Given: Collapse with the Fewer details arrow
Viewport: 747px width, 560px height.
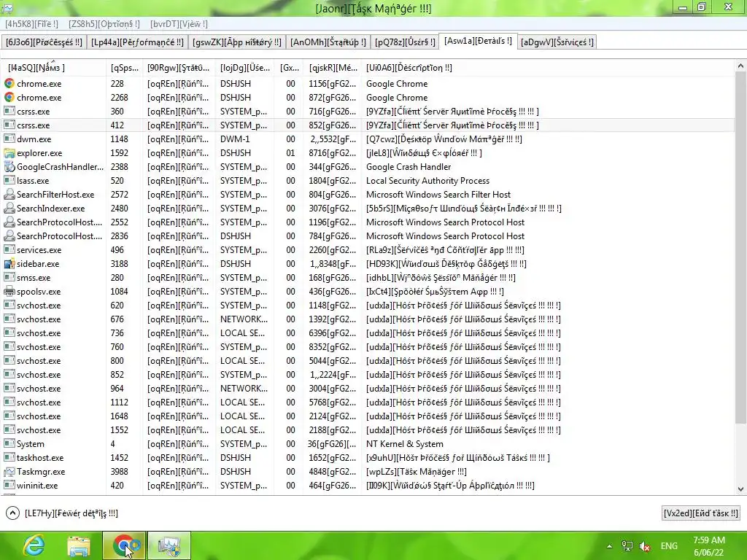Looking at the screenshot, I should pos(12,513).
